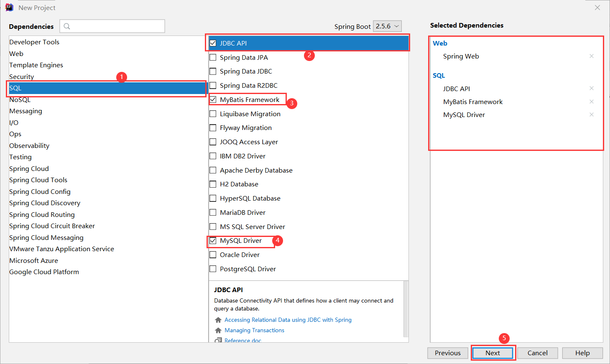Click the IntelliJ IDEA logo icon

9,8
